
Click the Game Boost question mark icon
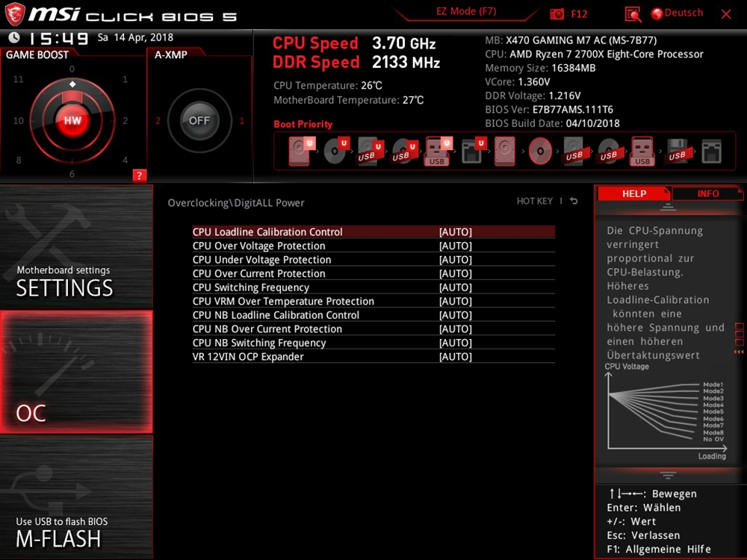pyautogui.click(x=139, y=175)
